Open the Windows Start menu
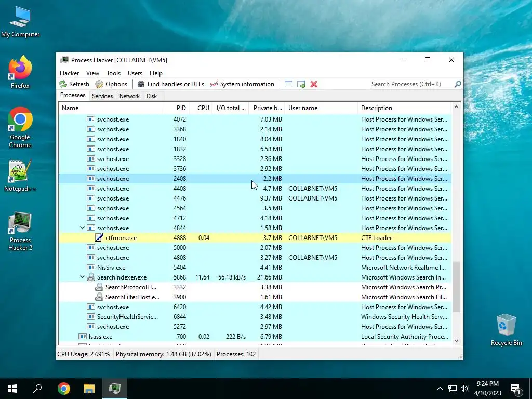The image size is (532, 399). 12,389
